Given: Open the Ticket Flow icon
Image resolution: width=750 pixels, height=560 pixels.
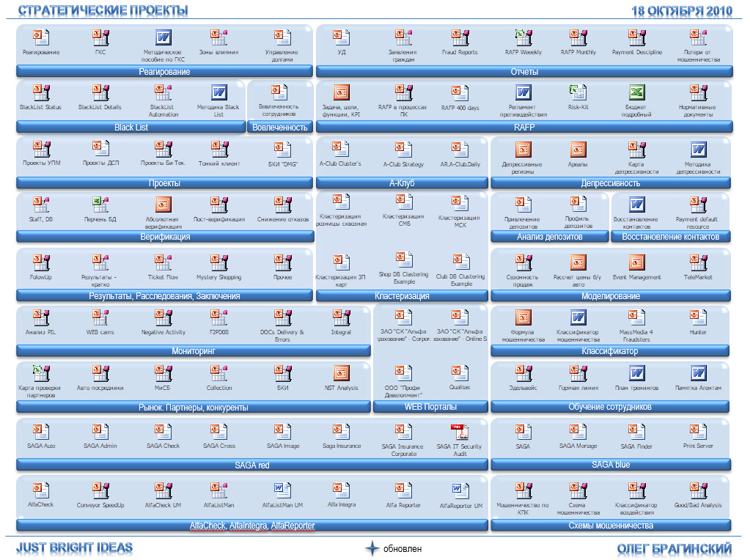Looking at the screenshot, I should [x=163, y=262].
